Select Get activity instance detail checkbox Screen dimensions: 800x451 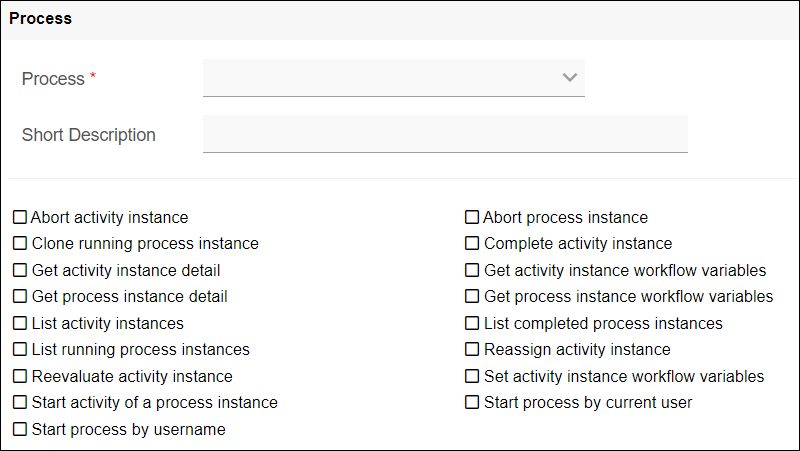20,270
